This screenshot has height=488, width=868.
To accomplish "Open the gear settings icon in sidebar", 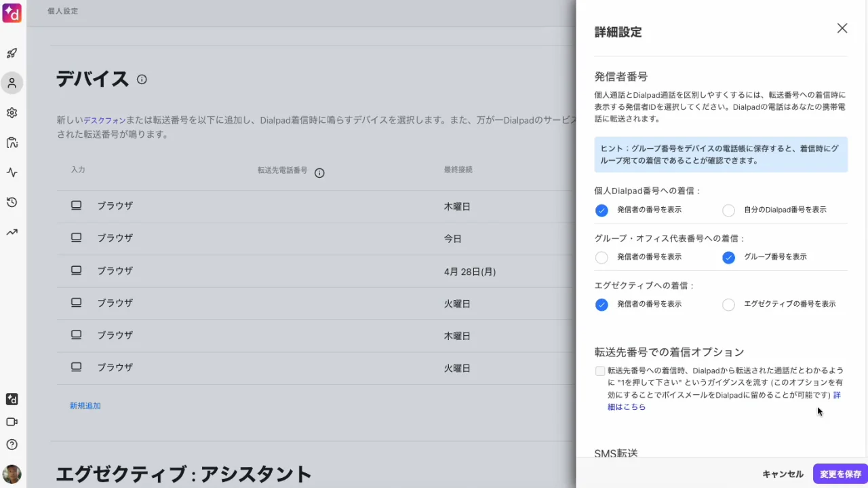I will click(12, 113).
